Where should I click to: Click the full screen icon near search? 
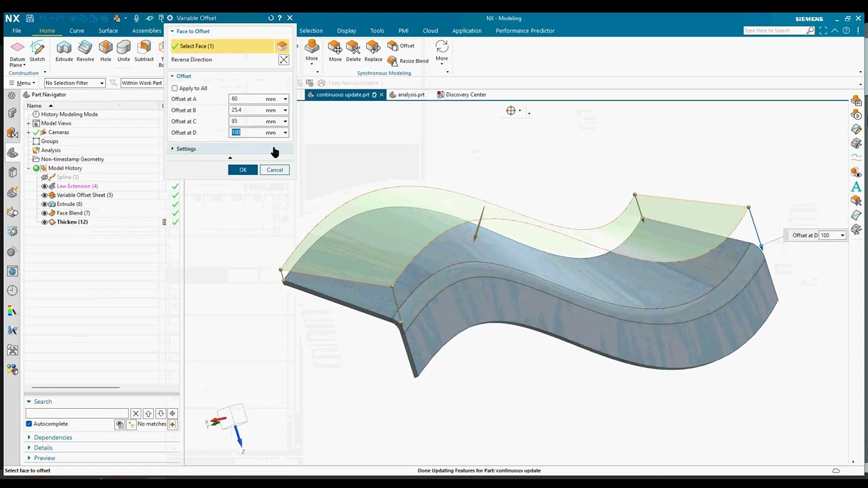coord(823,30)
